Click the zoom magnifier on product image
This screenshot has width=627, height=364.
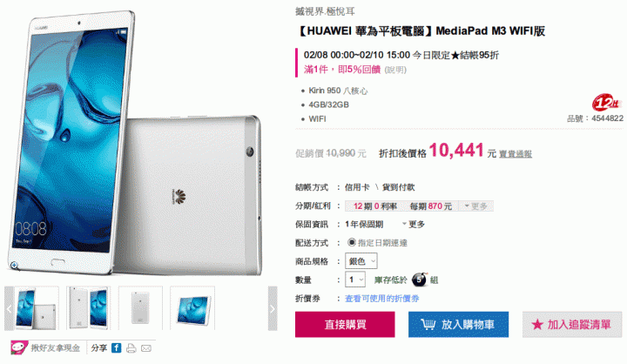pyautogui.click(x=14, y=265)
